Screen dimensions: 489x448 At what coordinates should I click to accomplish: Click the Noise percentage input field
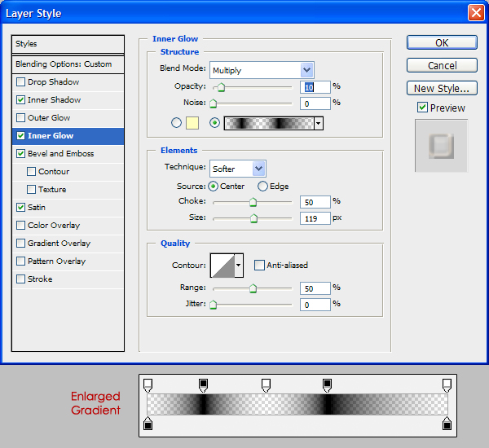pos(315,103)
